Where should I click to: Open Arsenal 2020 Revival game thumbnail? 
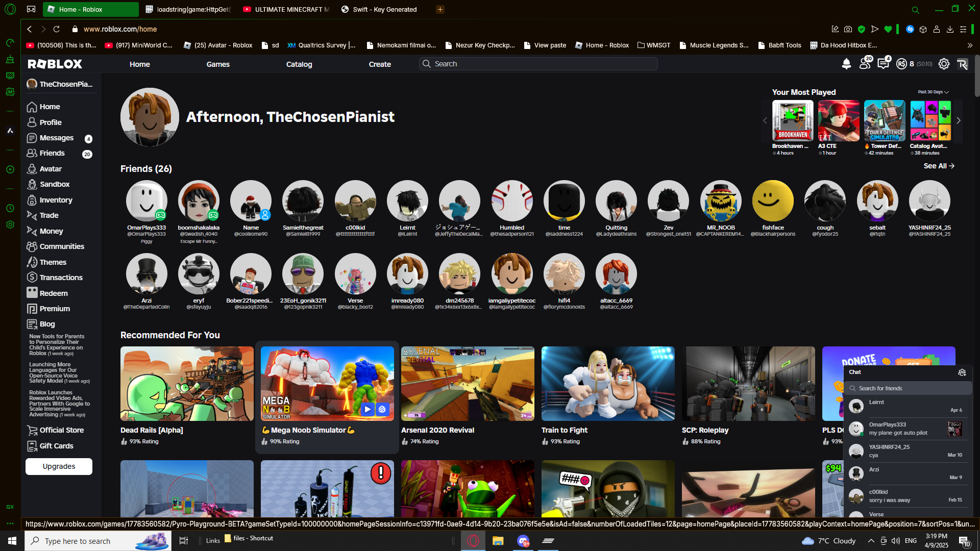tap(468, 384)
